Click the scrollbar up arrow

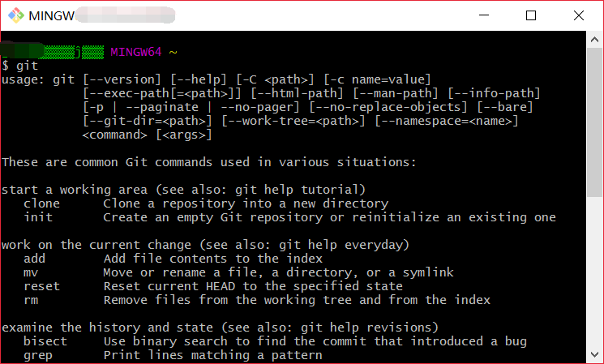point(594,40)
